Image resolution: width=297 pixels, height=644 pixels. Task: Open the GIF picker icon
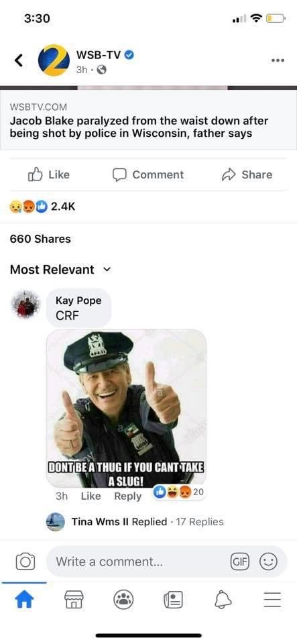[x=241, y=561]
